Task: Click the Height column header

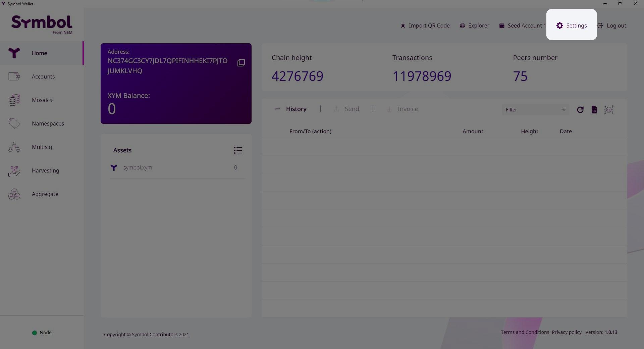Action: 529,131
